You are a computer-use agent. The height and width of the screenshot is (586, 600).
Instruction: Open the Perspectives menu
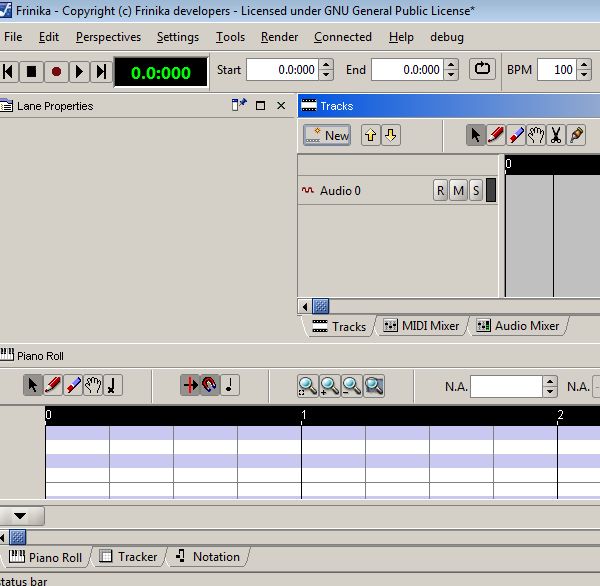click(x=108, y=37)
